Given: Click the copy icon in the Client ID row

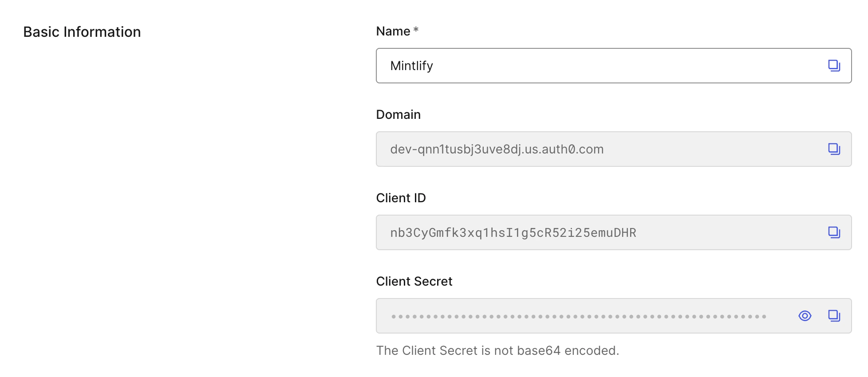Looking at the screenshot, I should (x=834, y=232).
